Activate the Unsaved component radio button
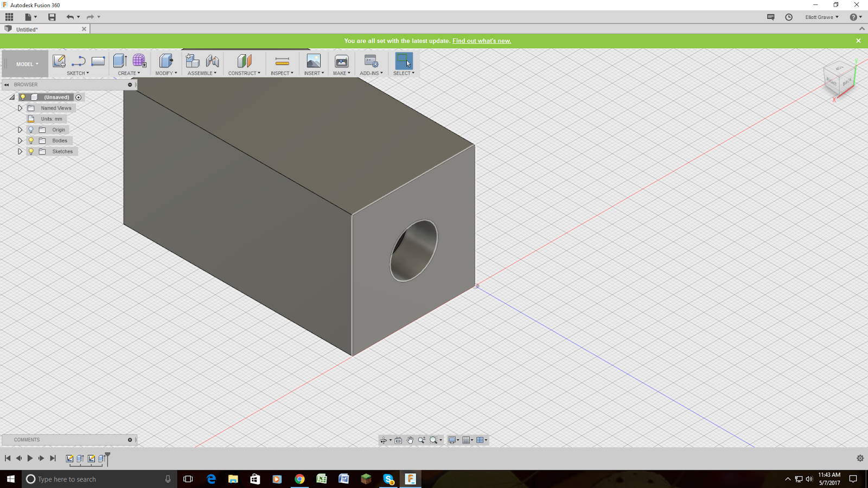The height and width of the screenshot is (488, 868). click(x=79, y=97)
